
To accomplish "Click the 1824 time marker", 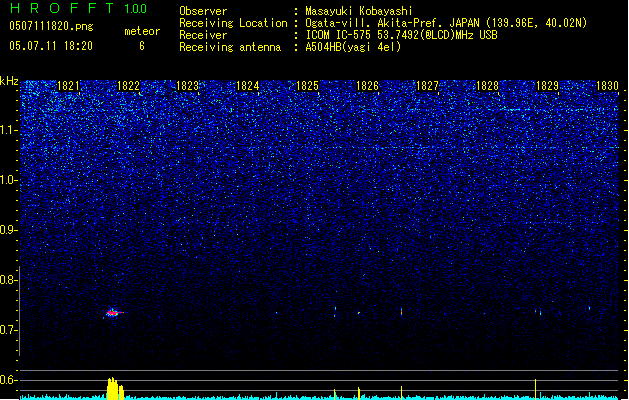I will 248,86.
